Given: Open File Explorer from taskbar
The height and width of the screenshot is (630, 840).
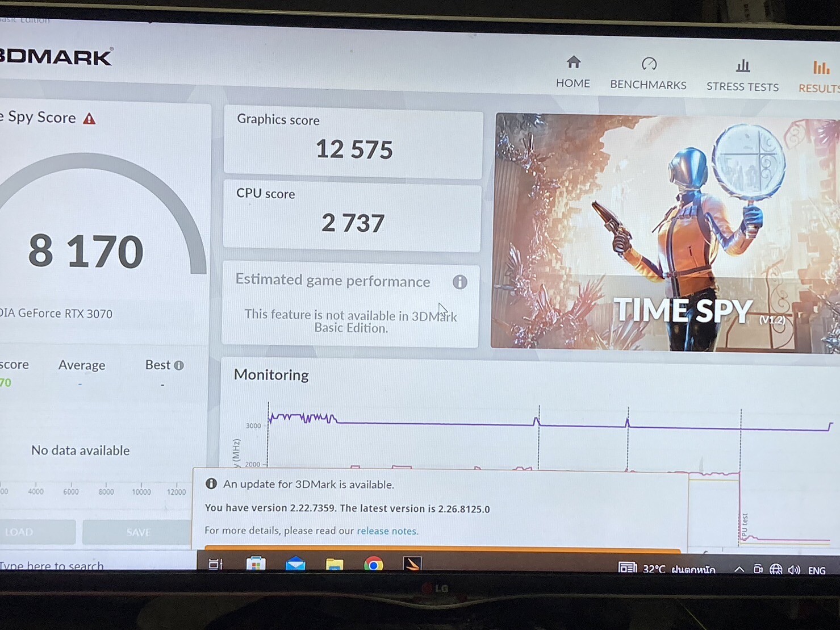Looking at the screenshot, I should click(x=335, y=564).
